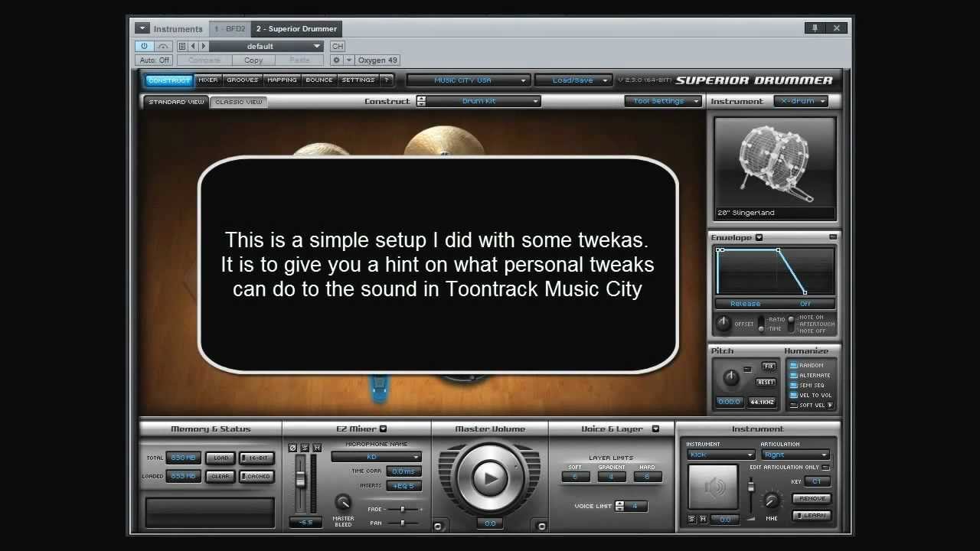Open the Load/Save dropdown
Viewport: 980px width, 551px height.
[573, 80]
